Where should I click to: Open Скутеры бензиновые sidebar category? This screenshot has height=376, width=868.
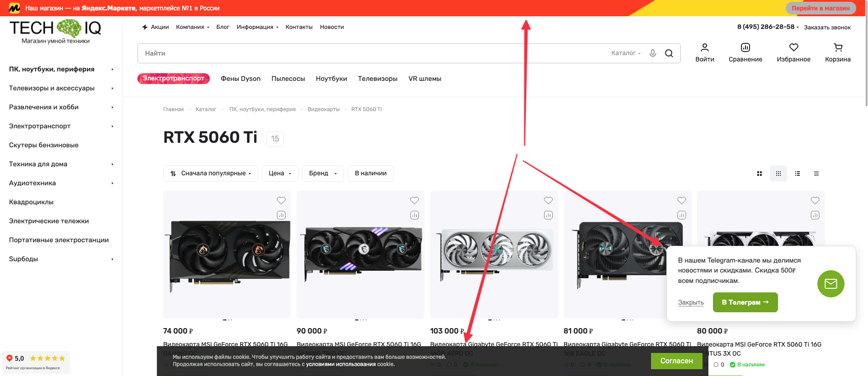click(44, 145)
